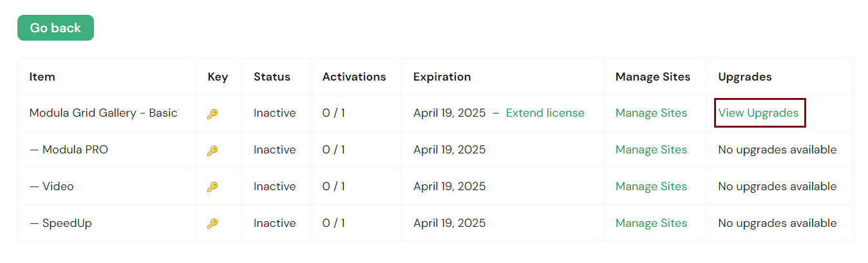Click the Item column header
This screenshot has height=263, width=868.
42,77
